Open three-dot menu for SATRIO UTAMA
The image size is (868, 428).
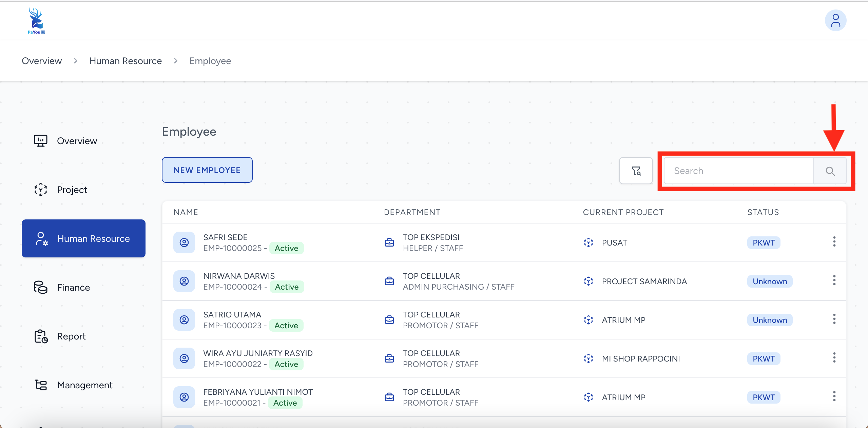(x=834, y=319)
